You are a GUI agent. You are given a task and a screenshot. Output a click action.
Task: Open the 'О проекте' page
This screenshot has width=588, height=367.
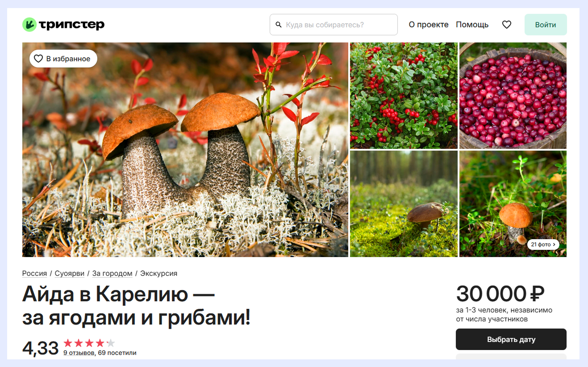[x=429, y=25]
